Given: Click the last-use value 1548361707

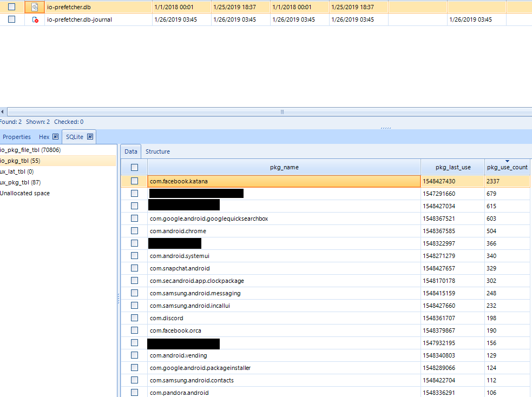Looking at the screenshot, I should tap(439, 318).
